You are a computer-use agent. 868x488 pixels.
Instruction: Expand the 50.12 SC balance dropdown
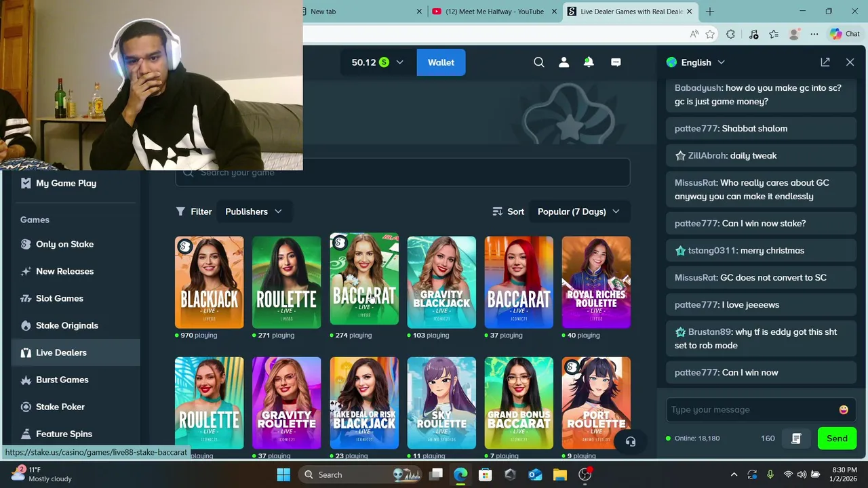tap(377, 62)
